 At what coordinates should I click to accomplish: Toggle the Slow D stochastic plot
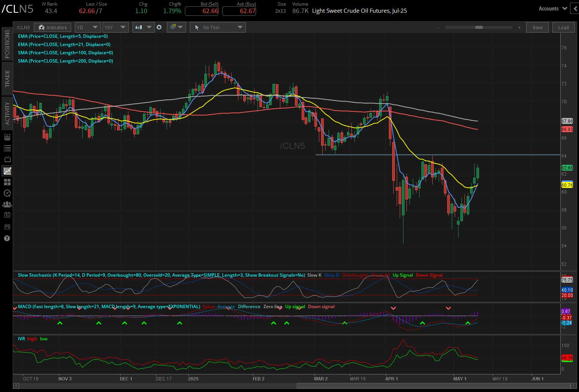click(331, 275)
